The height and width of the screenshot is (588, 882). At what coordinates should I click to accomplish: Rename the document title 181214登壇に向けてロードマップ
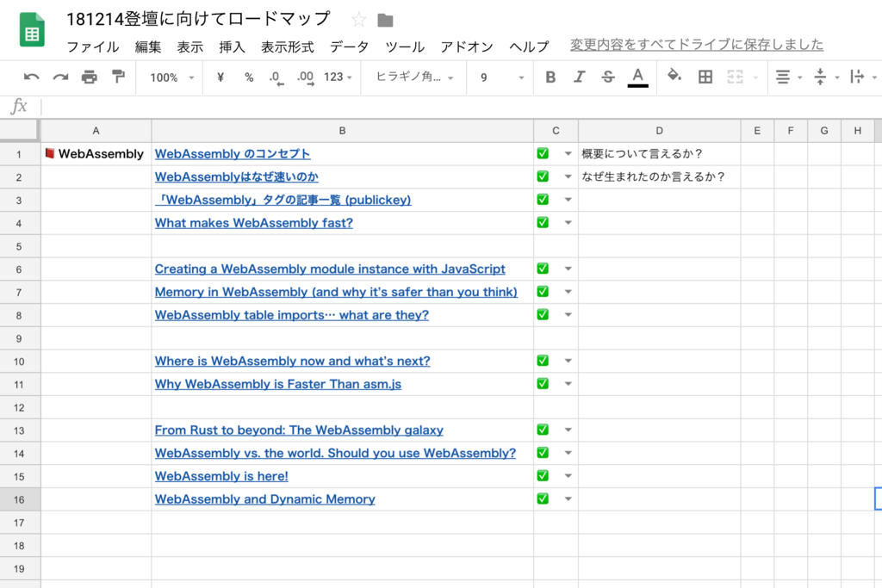[198, 19]
